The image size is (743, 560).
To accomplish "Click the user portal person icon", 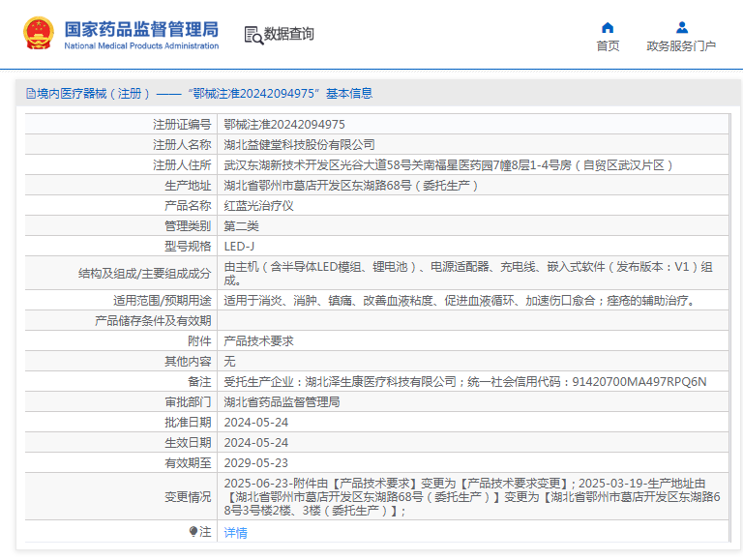I will point(681,27).
